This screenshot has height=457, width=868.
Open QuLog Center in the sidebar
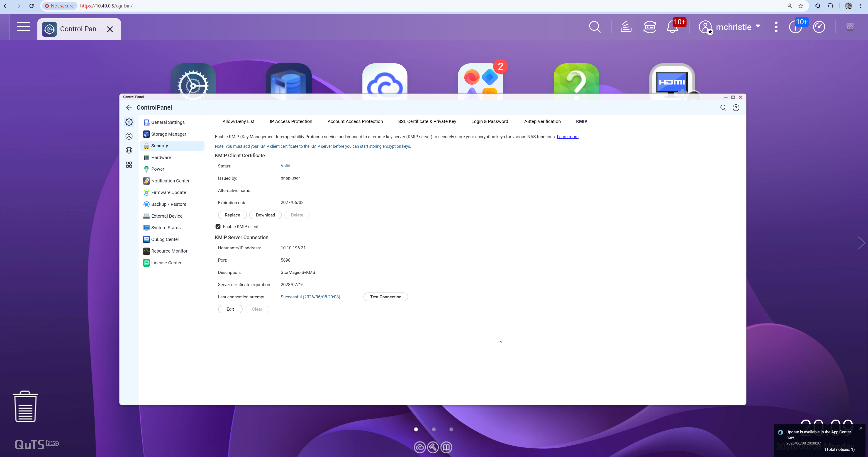172,239
